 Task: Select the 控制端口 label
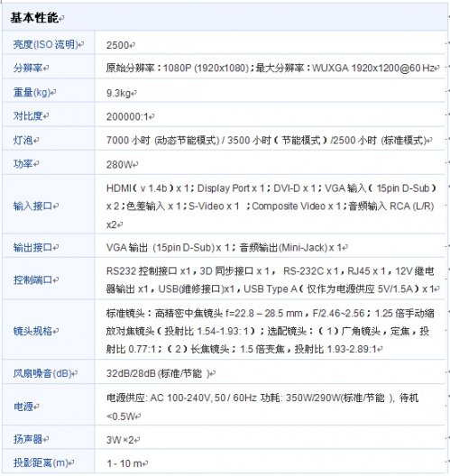(x=32, y=279)
